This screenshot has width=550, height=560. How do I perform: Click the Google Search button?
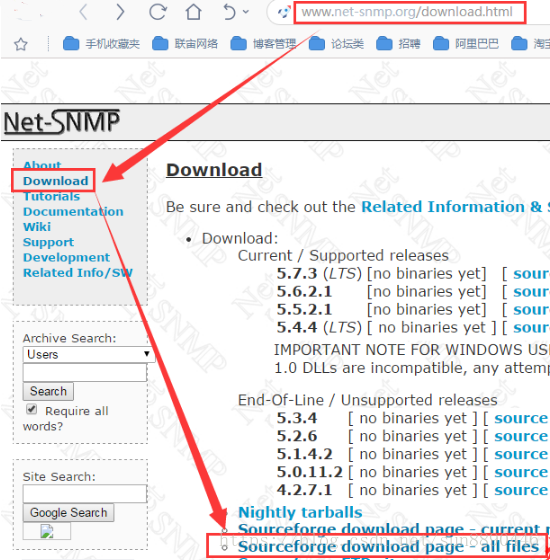click(x=69, y=512)
